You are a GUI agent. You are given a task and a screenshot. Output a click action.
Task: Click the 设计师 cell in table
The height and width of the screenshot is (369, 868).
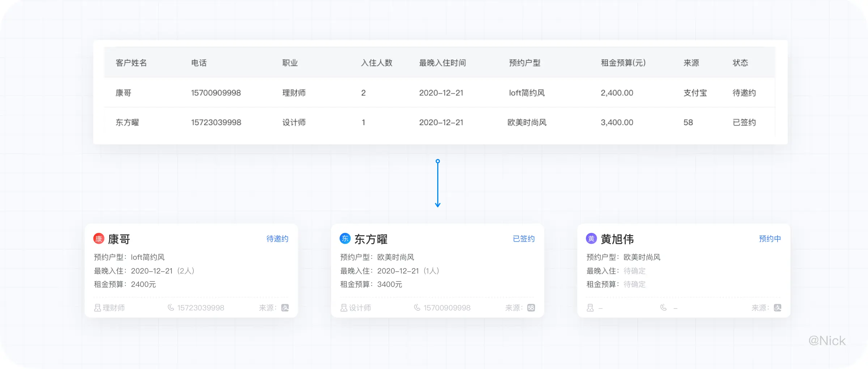294,123
